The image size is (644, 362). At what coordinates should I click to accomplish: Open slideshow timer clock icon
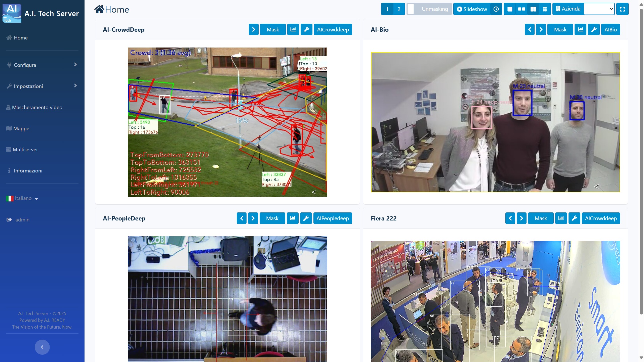(496, 9)
